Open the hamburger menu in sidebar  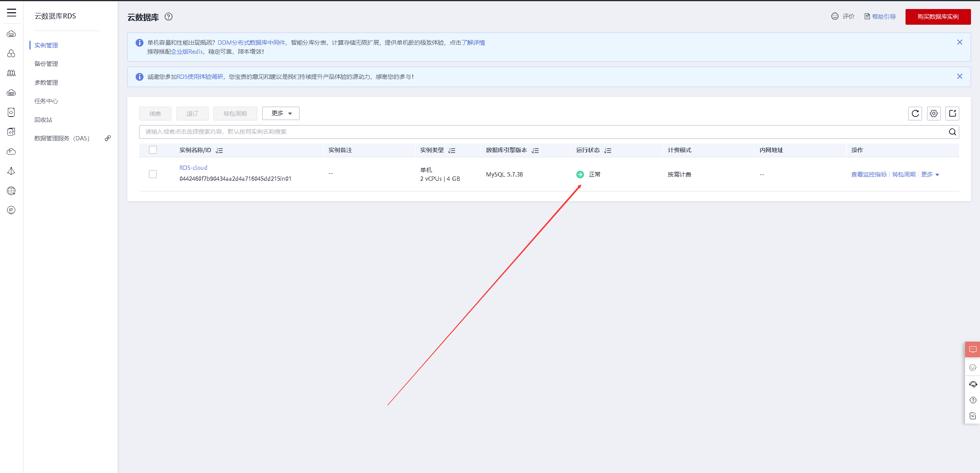tap(11, 13)
